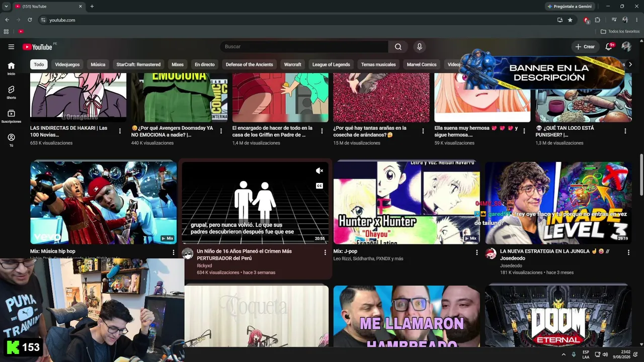Focus the YouTube Buscar search field

click(304, 47)
